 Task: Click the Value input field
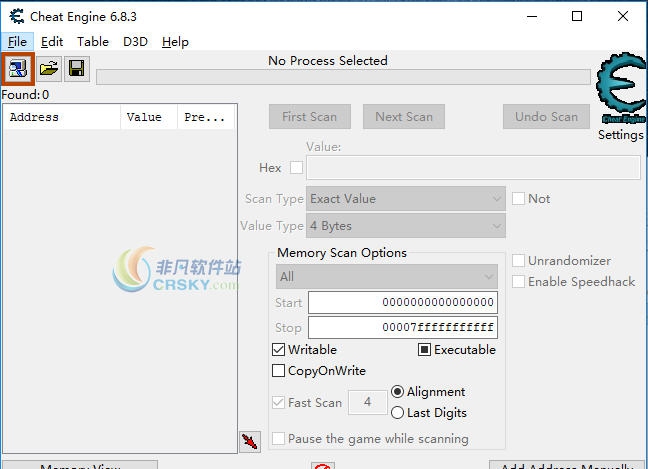coord(473,168)
